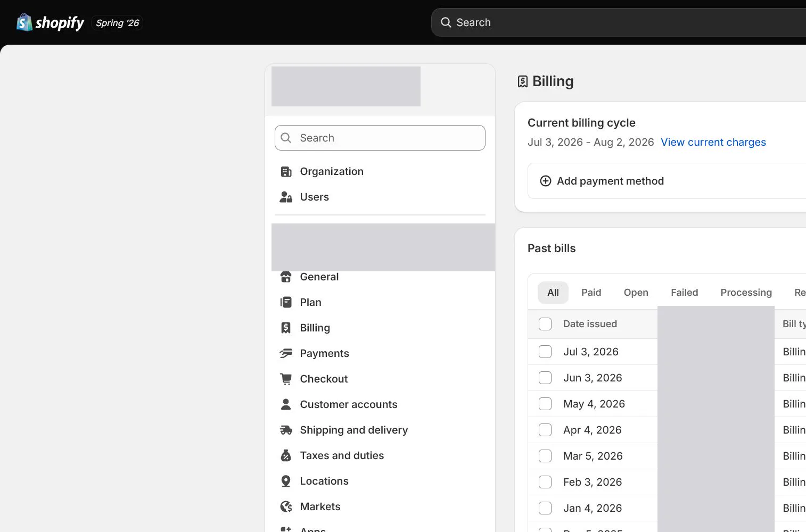Image resolution: width=806 pixels, height=532 pixels.
Task: Click the Shipping and delivery truck icon
Action: coord(286,430)
